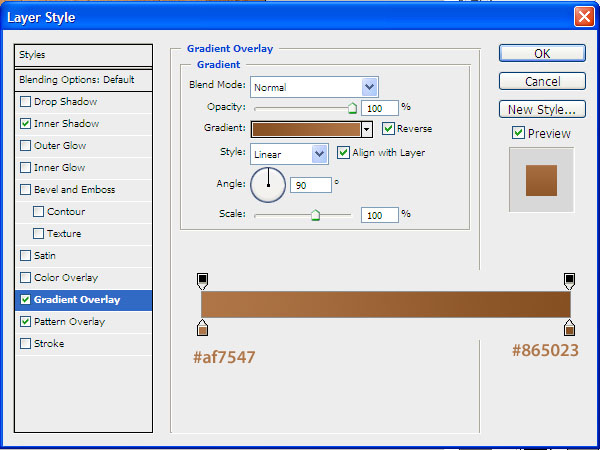Toggle the Align with Layer checkbox
The height and width of the screenshot is (450, 600).
pyautogui.click(x=344, y=153)
